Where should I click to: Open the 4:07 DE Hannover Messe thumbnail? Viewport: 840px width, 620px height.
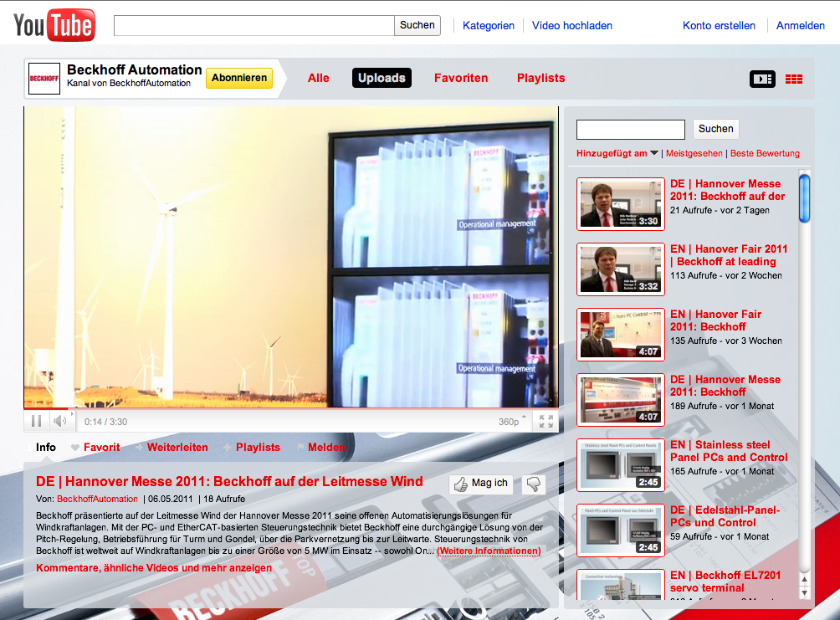click(x=620, y=400)
